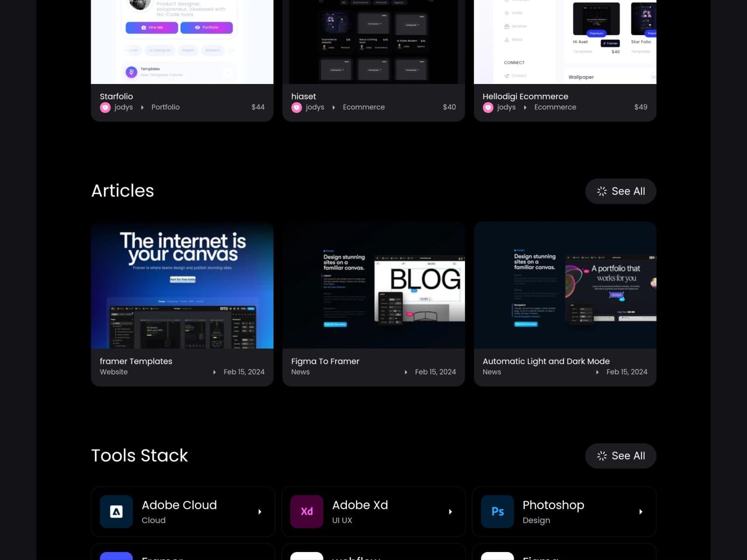Expand the Photoshop tool arrow
Screen dimensions: 747x560
point(641,512)
